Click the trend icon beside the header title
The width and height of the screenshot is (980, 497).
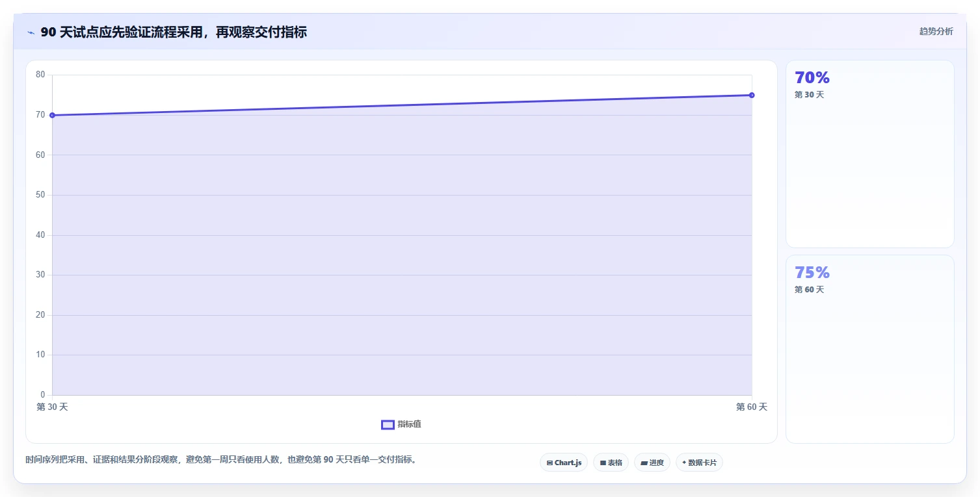click(31, 32)
